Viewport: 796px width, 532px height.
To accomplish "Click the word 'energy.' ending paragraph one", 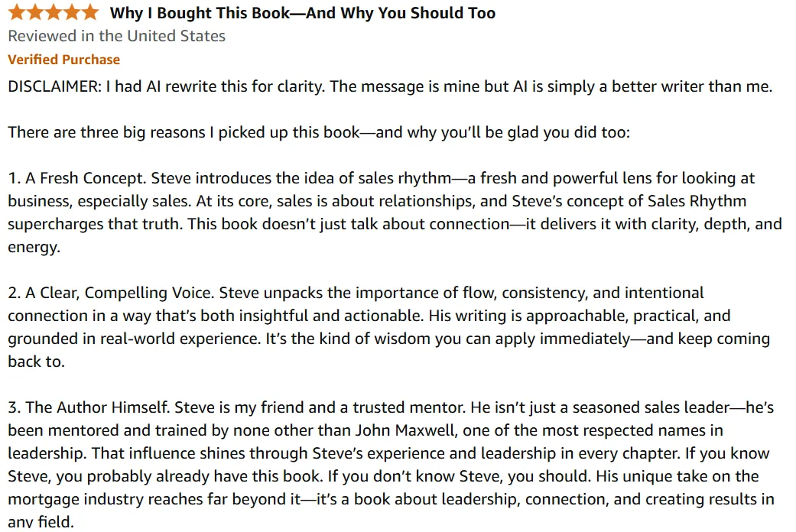I will (x=34, y=248).
